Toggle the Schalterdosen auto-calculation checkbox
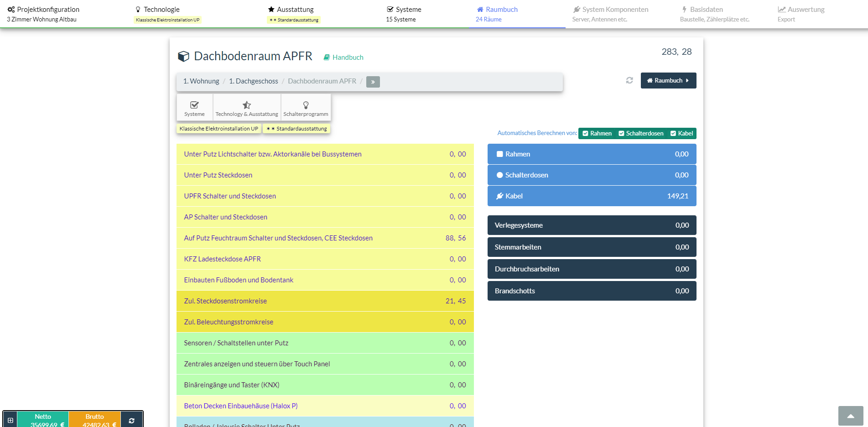Viewport: 868px width, 427px height. 621,134
